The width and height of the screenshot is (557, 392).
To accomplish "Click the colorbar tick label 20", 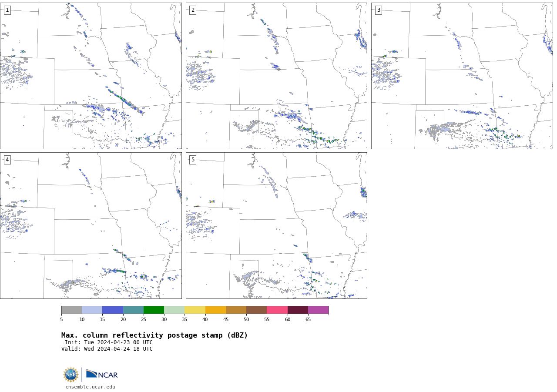I will 123,320.
